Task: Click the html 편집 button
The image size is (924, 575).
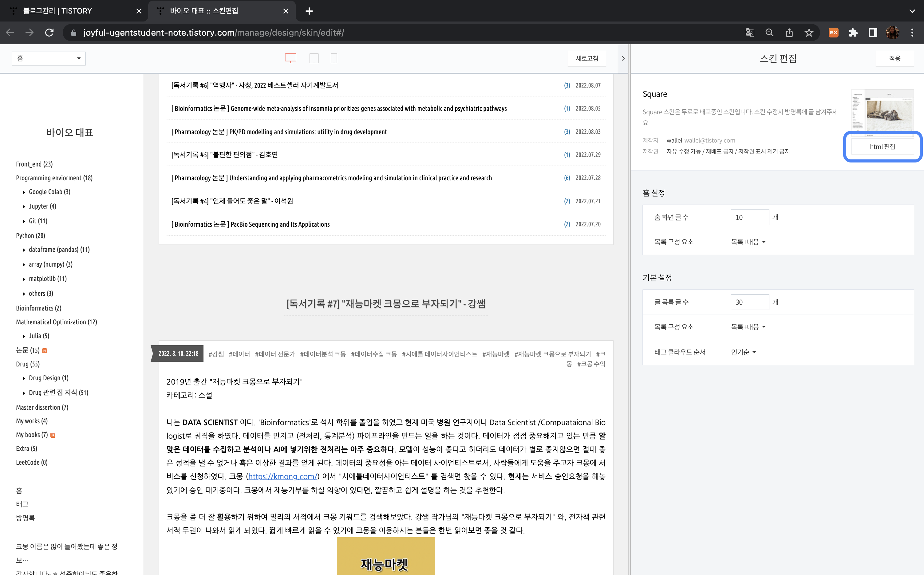Action: tap(882, 147)
